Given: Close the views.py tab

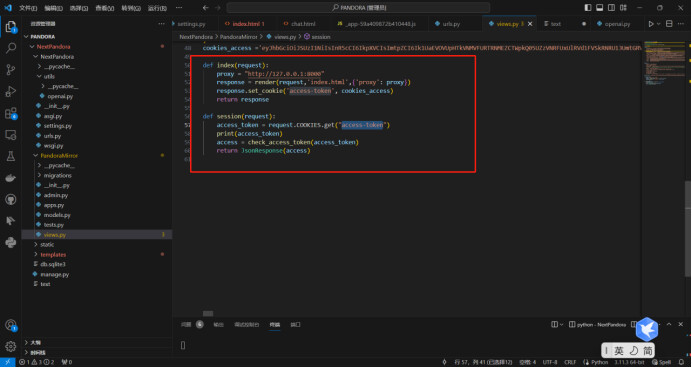Looking at the screenshot, I should tap(530, 24).
